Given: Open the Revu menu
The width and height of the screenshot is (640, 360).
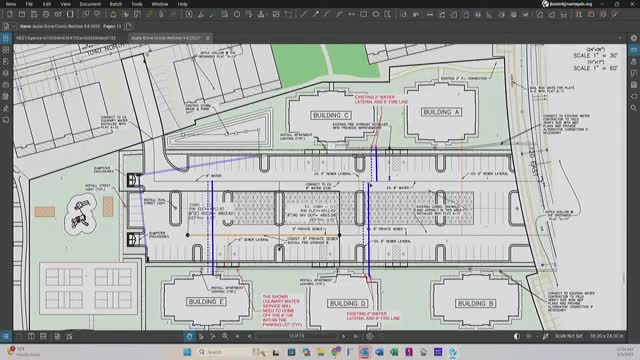Looking at the screenshot, I should [x=11, y=4].
